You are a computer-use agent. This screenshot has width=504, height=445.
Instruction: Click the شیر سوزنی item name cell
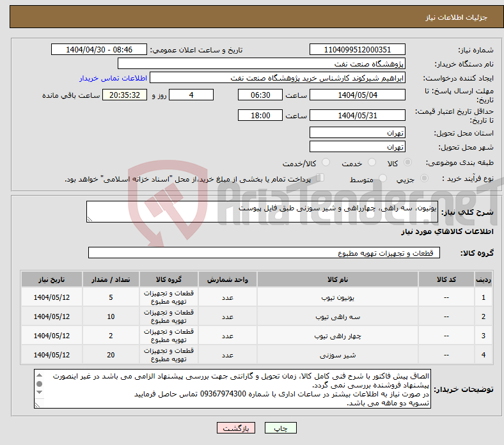coord(338,355)
